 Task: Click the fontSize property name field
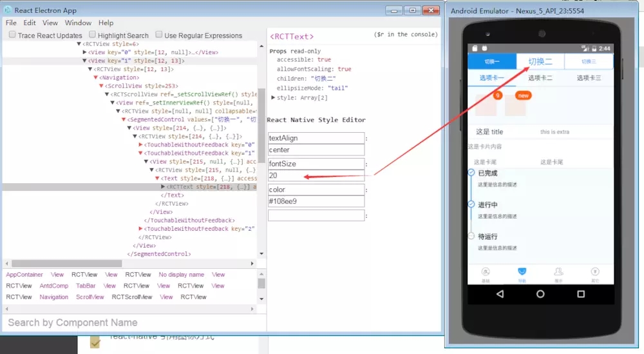[316, 164]
